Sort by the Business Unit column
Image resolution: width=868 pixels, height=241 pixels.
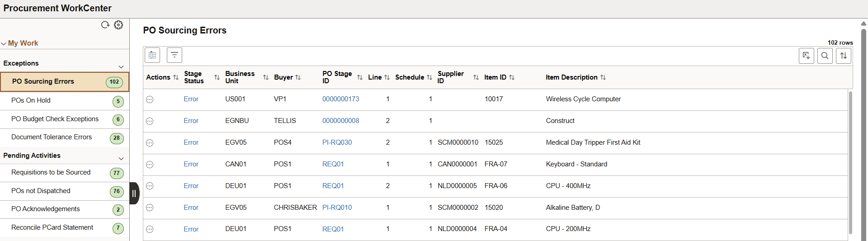(x=266, y=77)
